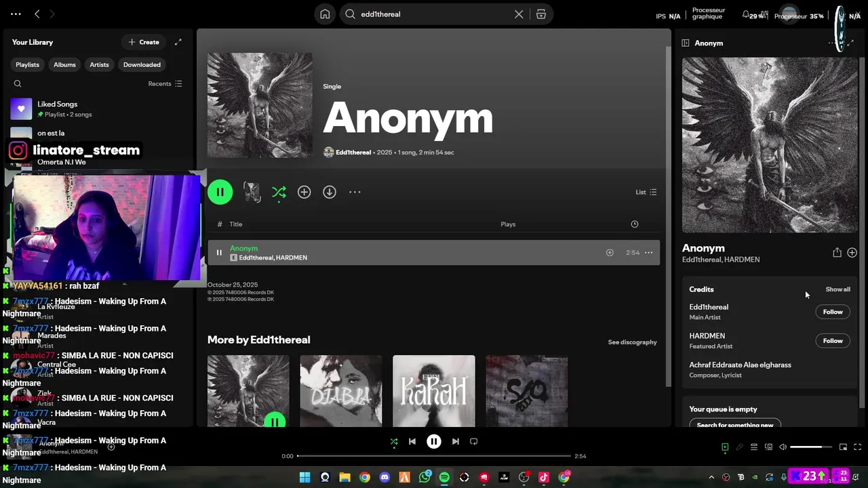Show all credits

[837, 289]
